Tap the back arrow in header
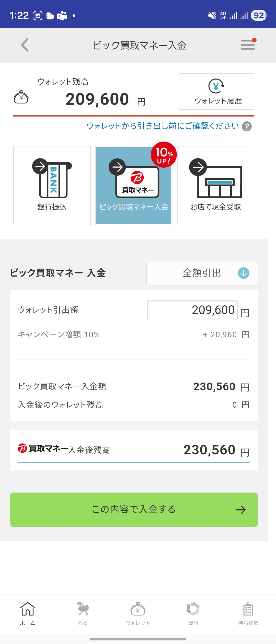The height and width of the screenshot is (644, 276). [x=25, y=45]
